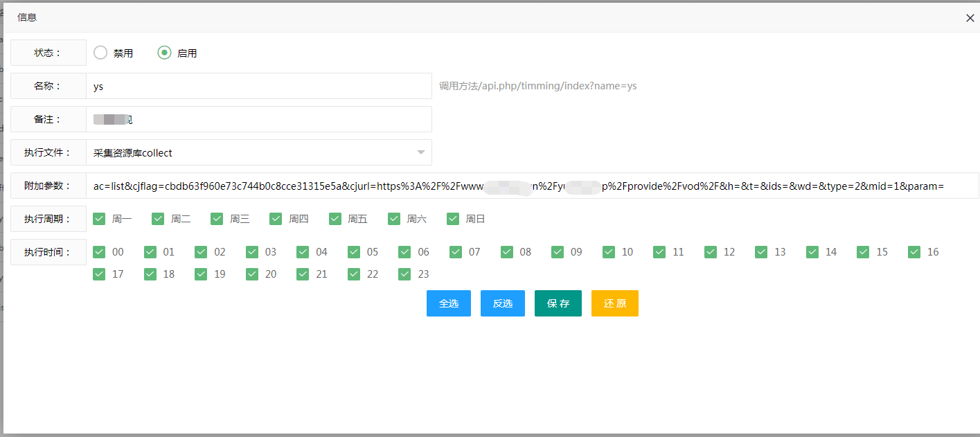Screen dimensions: 980x437
Task: Uncheck the hour 04 checkbox
Action: (x=303, y=252)
